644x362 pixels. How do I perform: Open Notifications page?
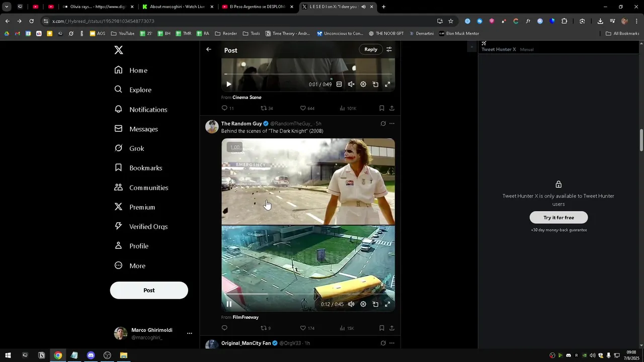coord(140,109)
